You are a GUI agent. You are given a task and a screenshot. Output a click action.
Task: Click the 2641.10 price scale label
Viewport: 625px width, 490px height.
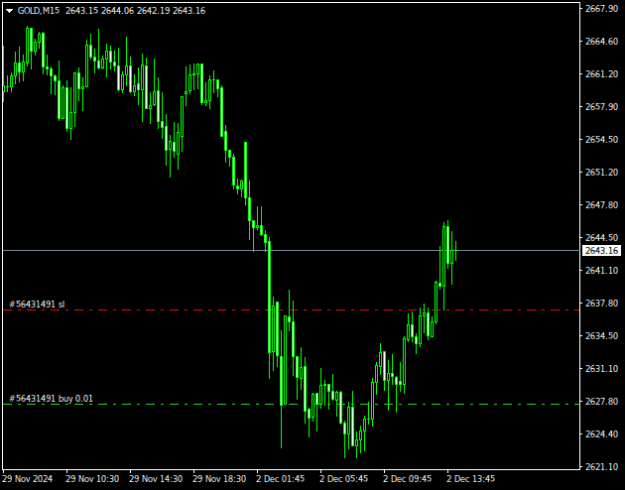601,271
